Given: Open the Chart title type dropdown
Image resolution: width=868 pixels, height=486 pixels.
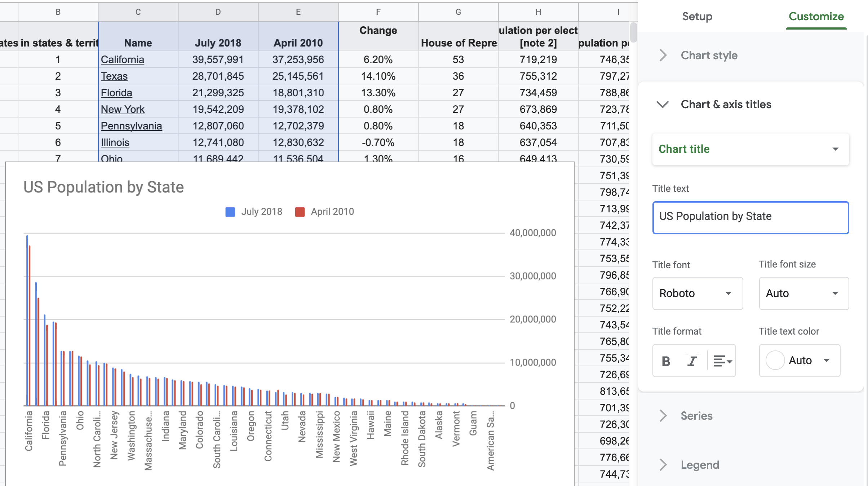Looking at the screenshot, I should (750, 149).
